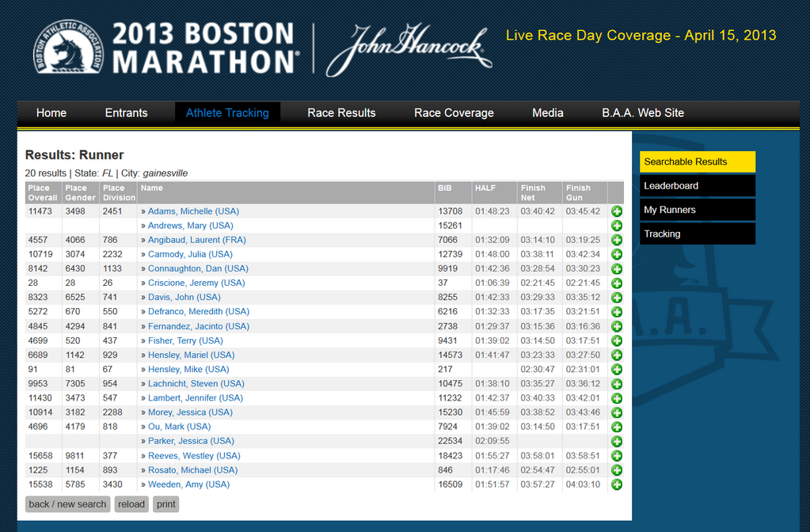The image size is (810, 532).
Task: Click plus icon for Lambert, Jennifer
Action: point(616,398)
